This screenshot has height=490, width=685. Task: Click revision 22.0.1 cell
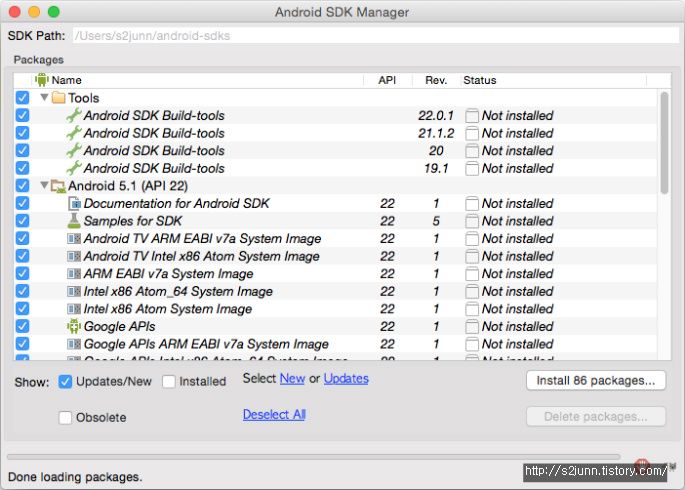point(436,115)
